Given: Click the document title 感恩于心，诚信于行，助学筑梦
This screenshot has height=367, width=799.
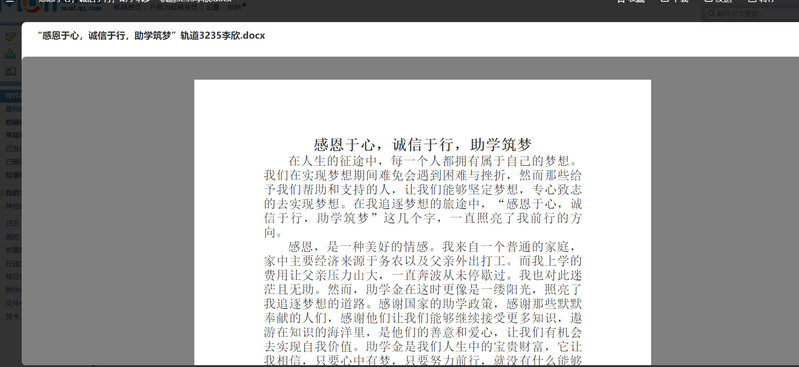Looking at the screenshot, I should point(422,145).
